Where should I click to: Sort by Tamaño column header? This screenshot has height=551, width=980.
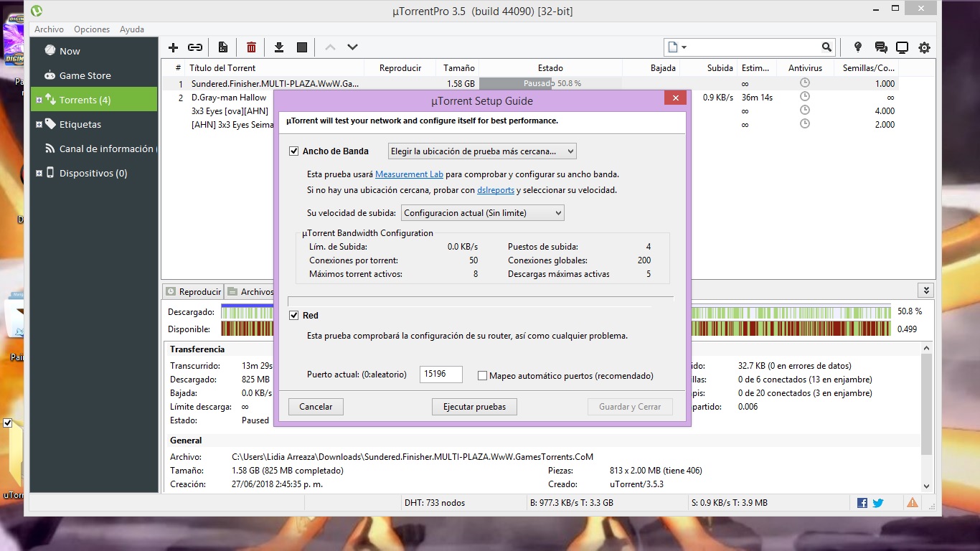(x=458, y=68)
